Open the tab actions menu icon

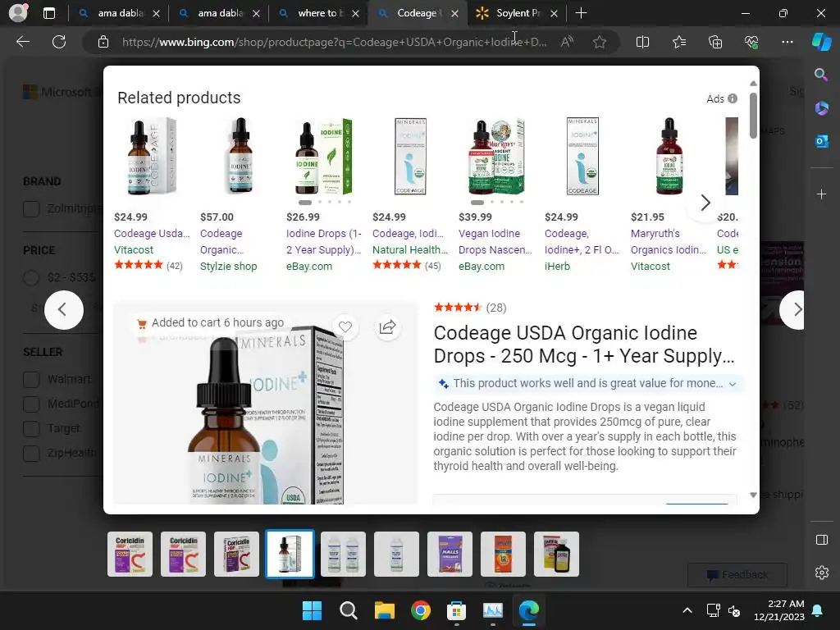[49, 13]
